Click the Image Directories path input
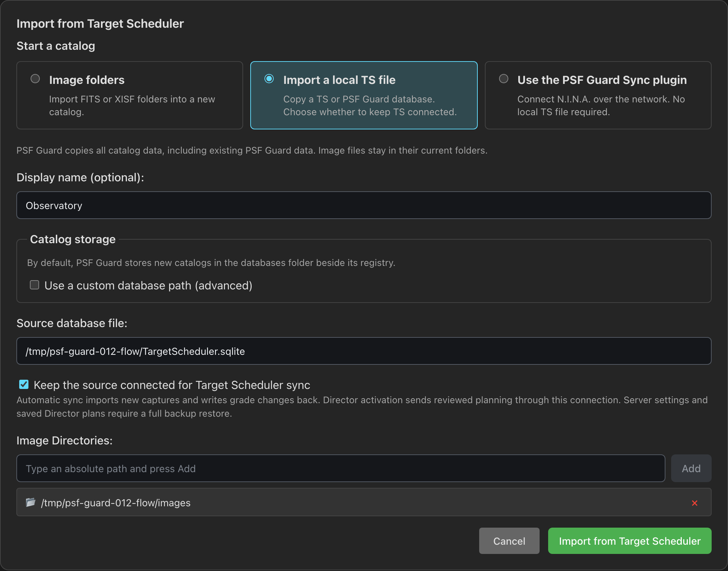Viewport: 728px width, 571px height. pos(341,468)
